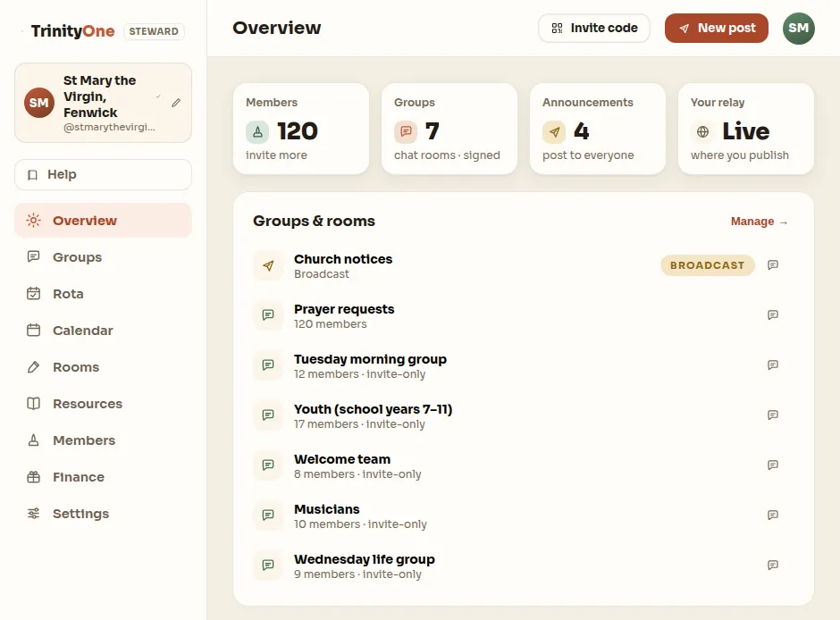Click the pencil edit icon beside St Mary the Virgin
Screen dimensions: 840x620
[176, 103]
